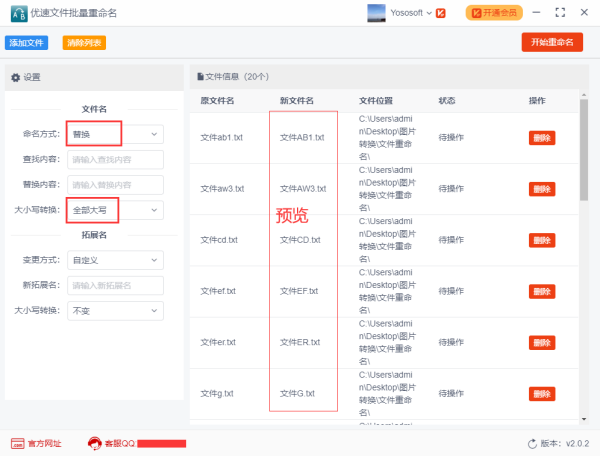Click the 官方网址 website icon
The width and height of the screenshot is (600, 456).
tap(17, 443)
